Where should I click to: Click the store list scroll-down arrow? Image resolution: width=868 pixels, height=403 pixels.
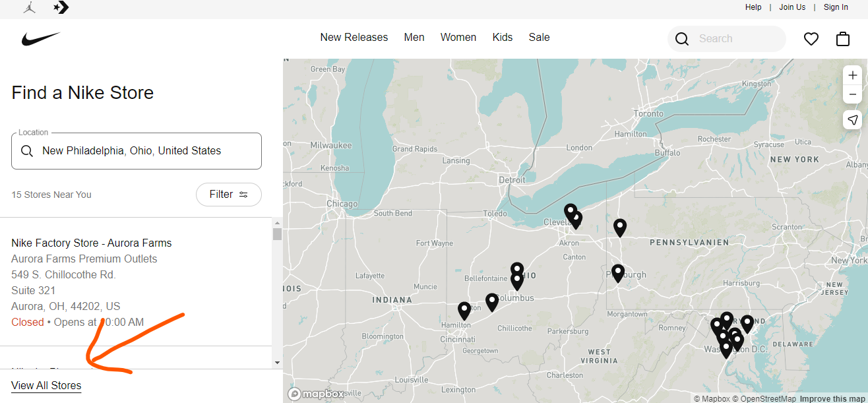pos(277,362)
